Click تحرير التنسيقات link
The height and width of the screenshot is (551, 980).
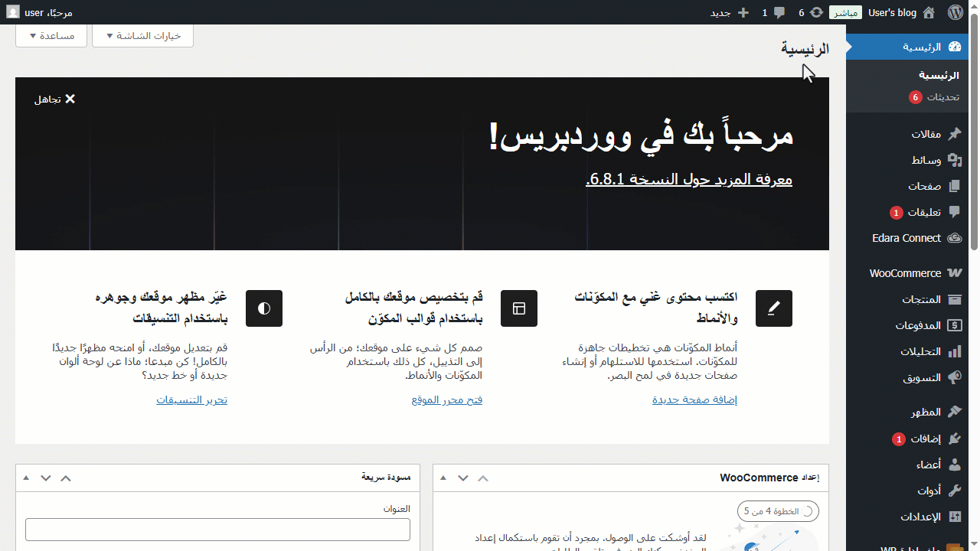[192, 399]
